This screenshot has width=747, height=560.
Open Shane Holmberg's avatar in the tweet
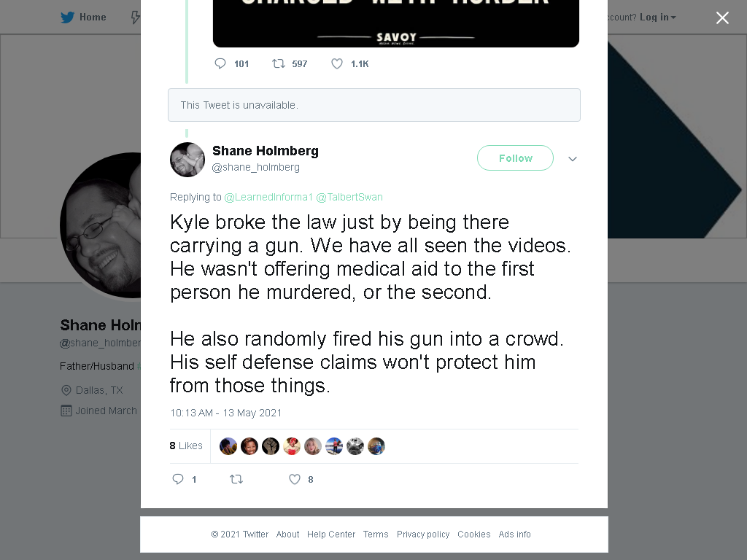[187, 160]
